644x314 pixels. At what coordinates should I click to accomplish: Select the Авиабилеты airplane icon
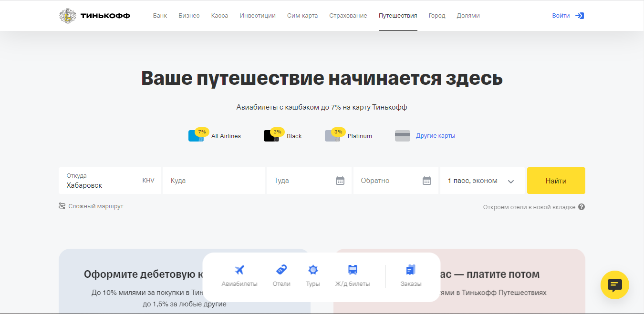pos(239,270)
